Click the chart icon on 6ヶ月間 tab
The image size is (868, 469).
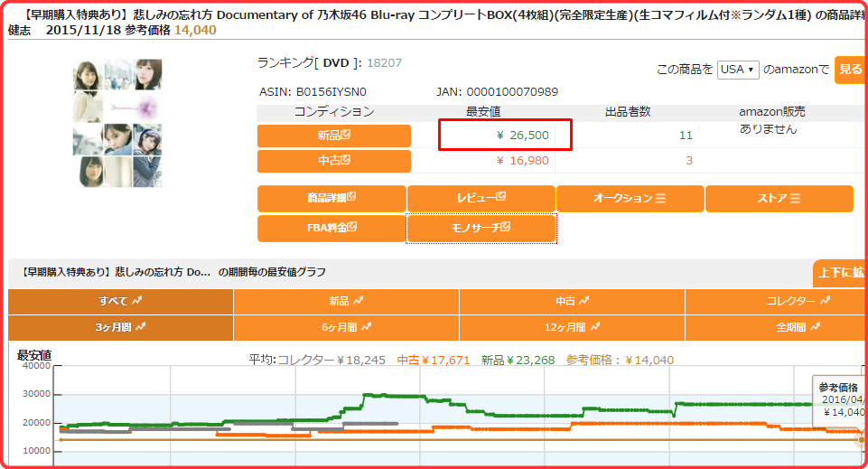(x=367, y=327)
